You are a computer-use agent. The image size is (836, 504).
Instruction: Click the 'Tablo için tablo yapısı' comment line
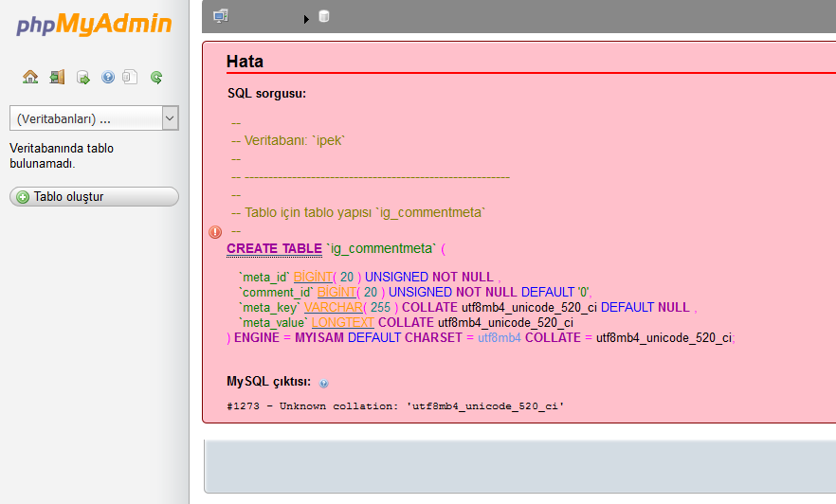(x=357, y=212)
